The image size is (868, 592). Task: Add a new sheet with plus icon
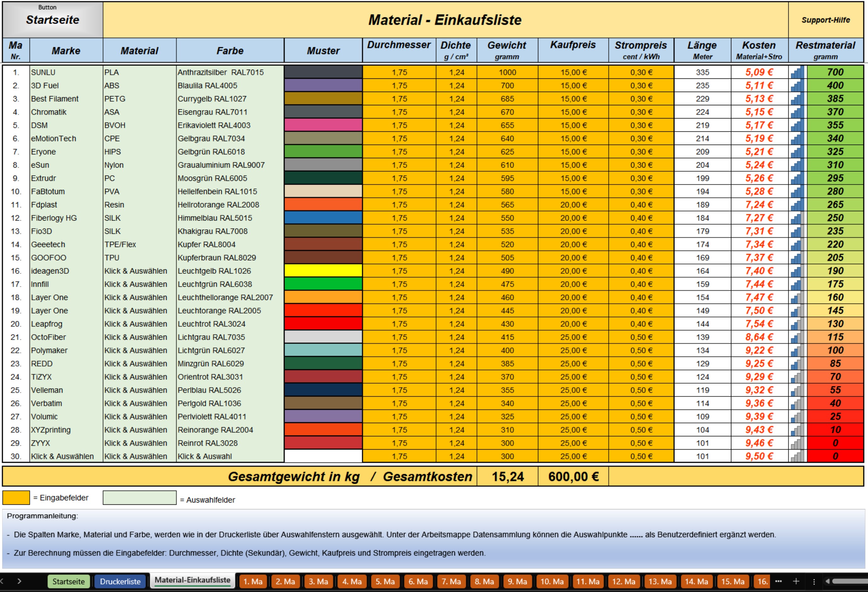796,581
